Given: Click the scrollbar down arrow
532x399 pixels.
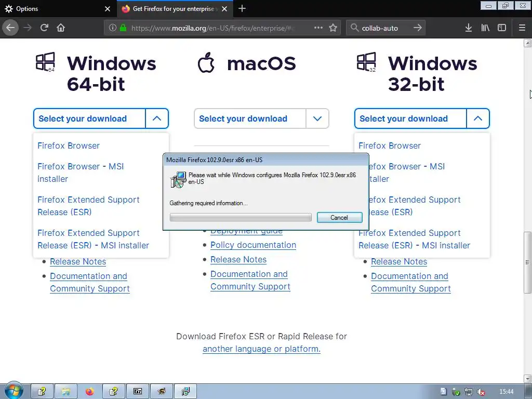Looking at the screenshot, I should click(x=527, y=379).
